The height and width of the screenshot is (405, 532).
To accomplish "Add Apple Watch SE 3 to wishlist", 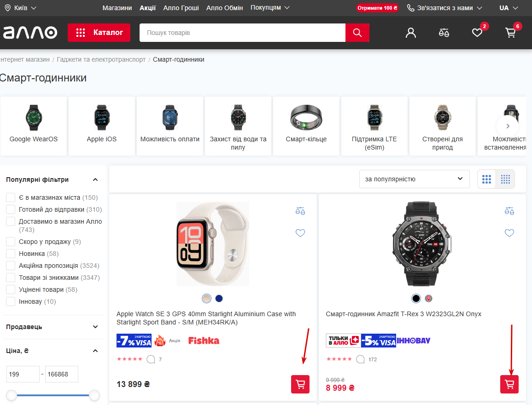I will [x=300, y=233].
